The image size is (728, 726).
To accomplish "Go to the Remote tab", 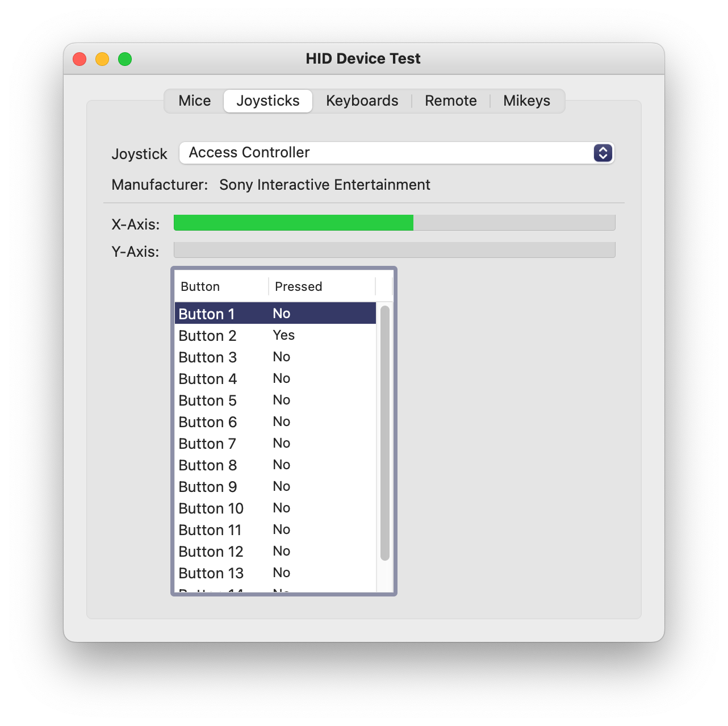I will pyautogui.click(x=451, y=101).
